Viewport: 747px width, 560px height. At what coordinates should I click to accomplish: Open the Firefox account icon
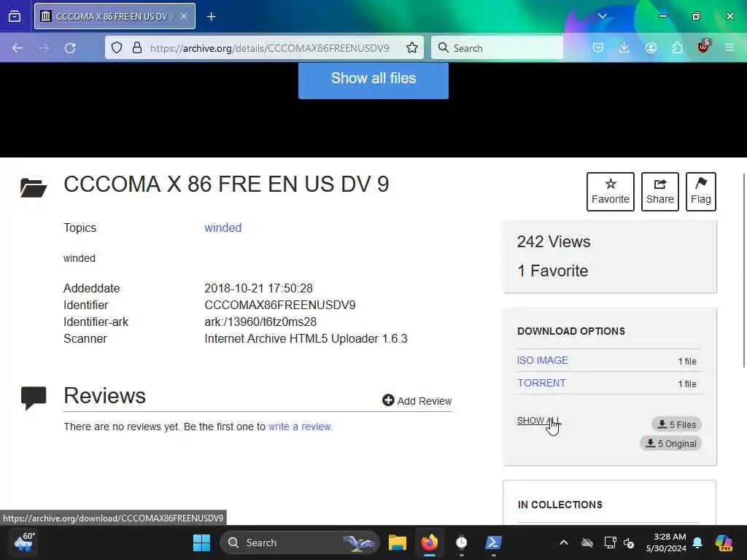(x=651, y=47)
